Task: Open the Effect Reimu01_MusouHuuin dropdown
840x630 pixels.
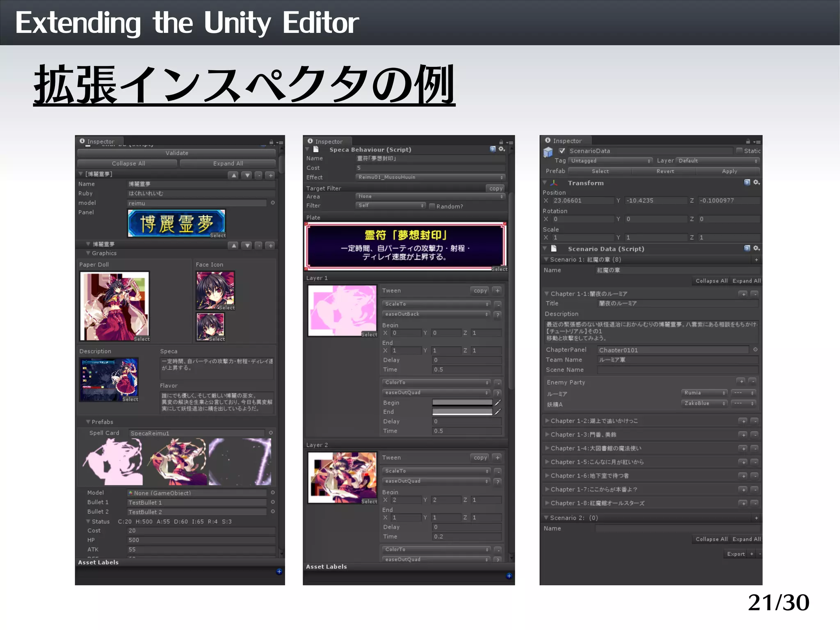Action: tap(430, 177)
